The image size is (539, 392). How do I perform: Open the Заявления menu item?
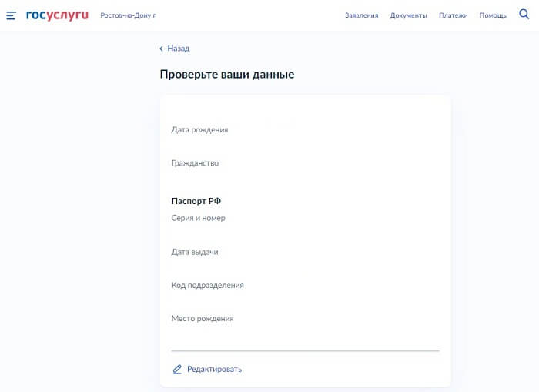361,15
